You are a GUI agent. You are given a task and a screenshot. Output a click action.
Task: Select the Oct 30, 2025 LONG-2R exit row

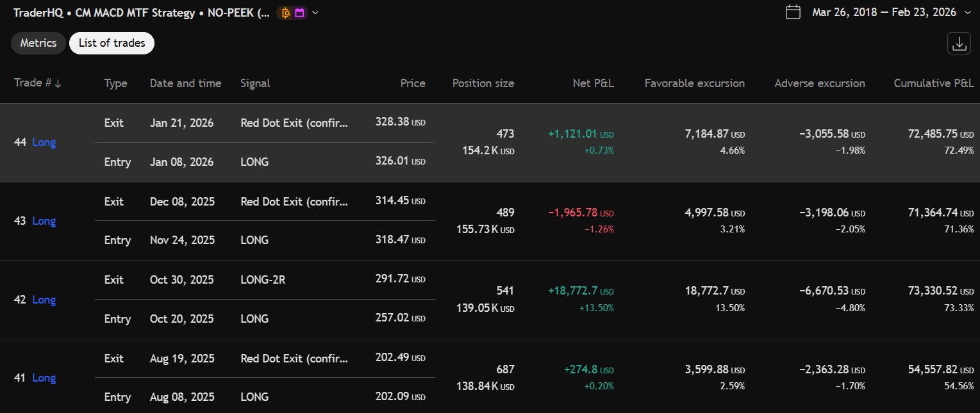click(265, 280)
